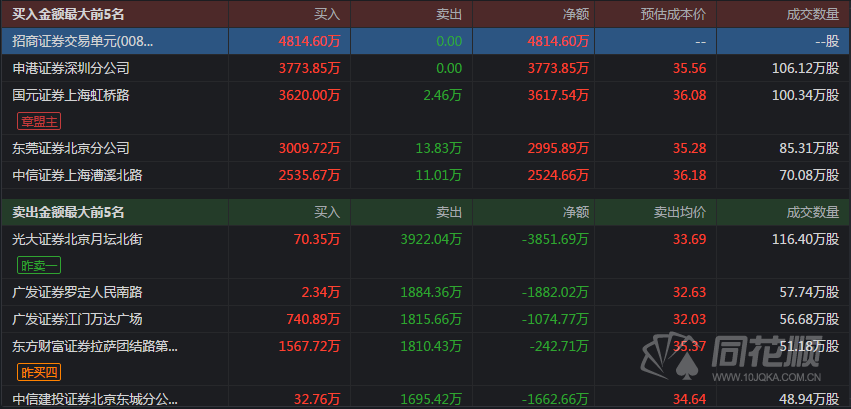The width and height of the screenshot is (851, 409).
Task: Select buy value 70.35万
Action: 315,239
